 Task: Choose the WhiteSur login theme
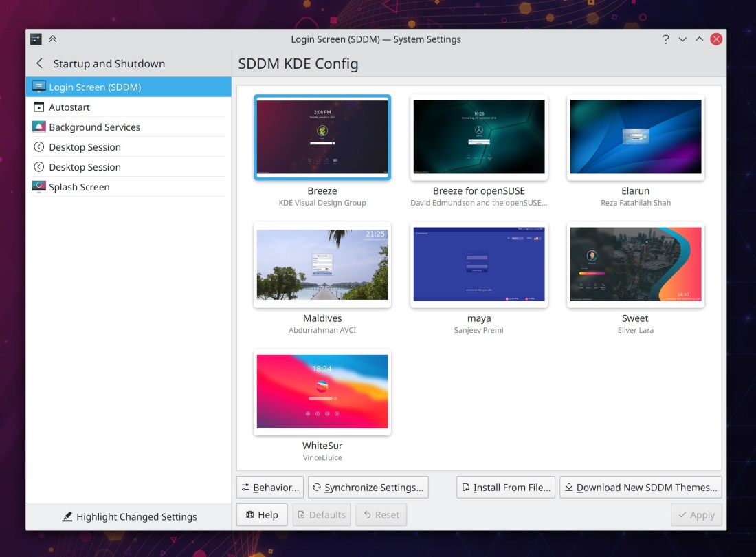(322, 392)
